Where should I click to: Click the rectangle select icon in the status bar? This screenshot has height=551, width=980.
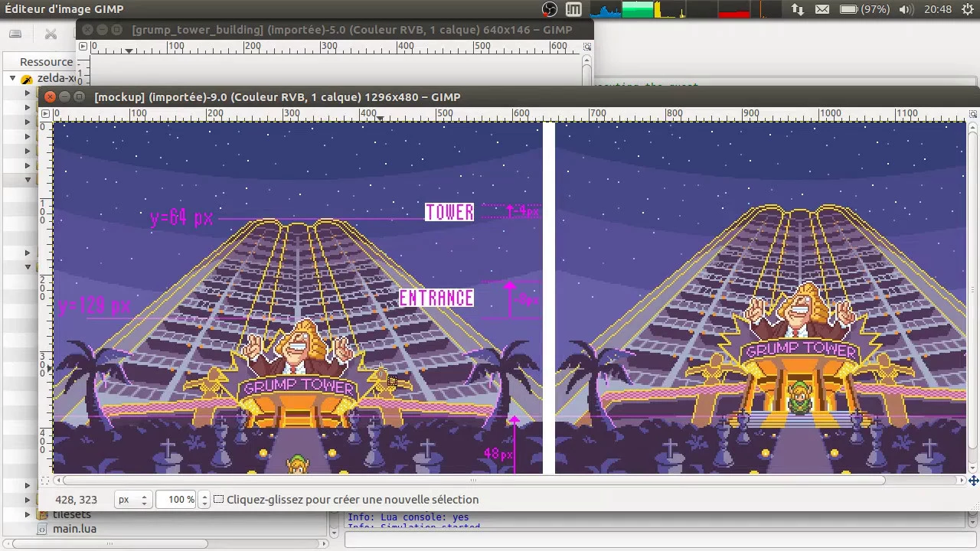click(218, 499)
